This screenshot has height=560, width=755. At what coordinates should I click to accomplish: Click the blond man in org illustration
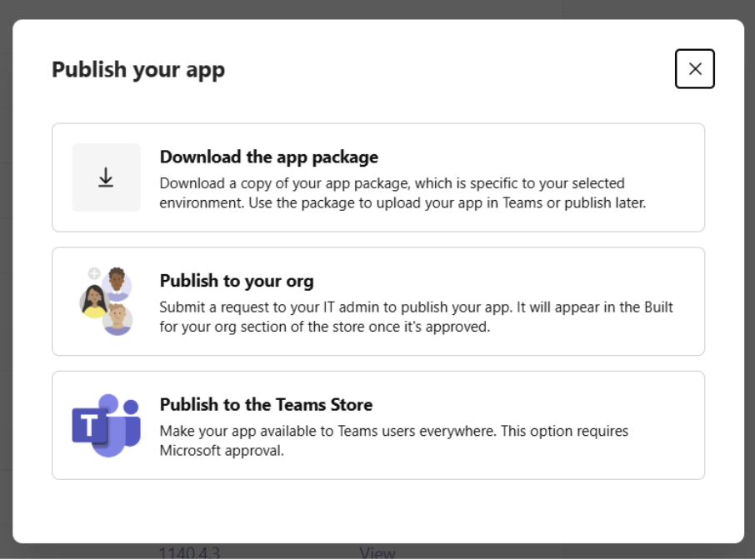(118, 318)
